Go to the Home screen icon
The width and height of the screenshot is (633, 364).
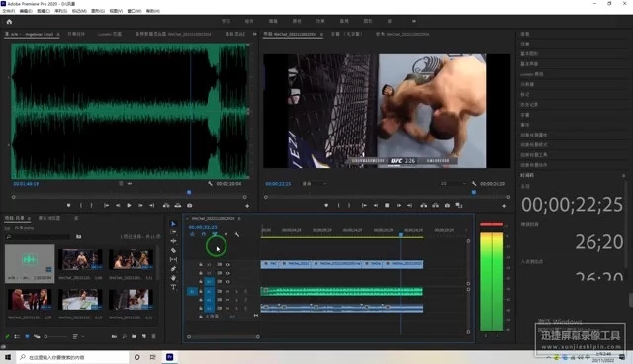tap(9, 22)
